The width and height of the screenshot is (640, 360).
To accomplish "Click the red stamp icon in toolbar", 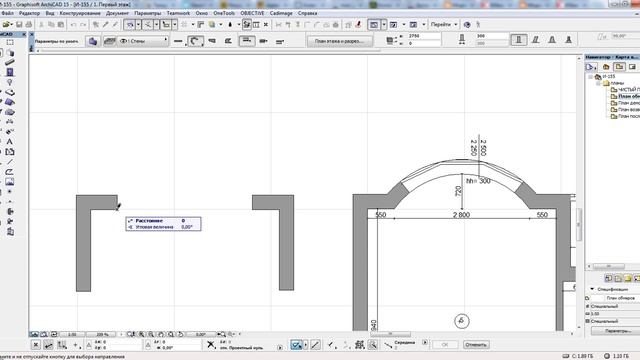I will 358,24.
